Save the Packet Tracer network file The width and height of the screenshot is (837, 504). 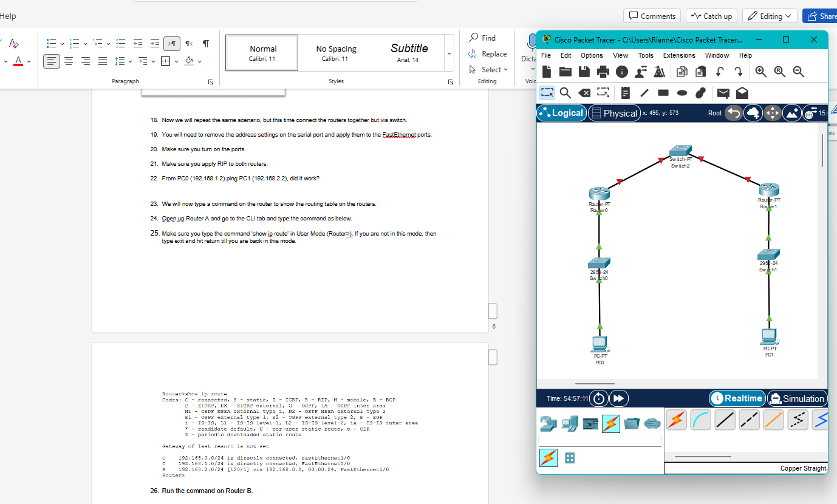pyautogui.click(x=584, y=72)
